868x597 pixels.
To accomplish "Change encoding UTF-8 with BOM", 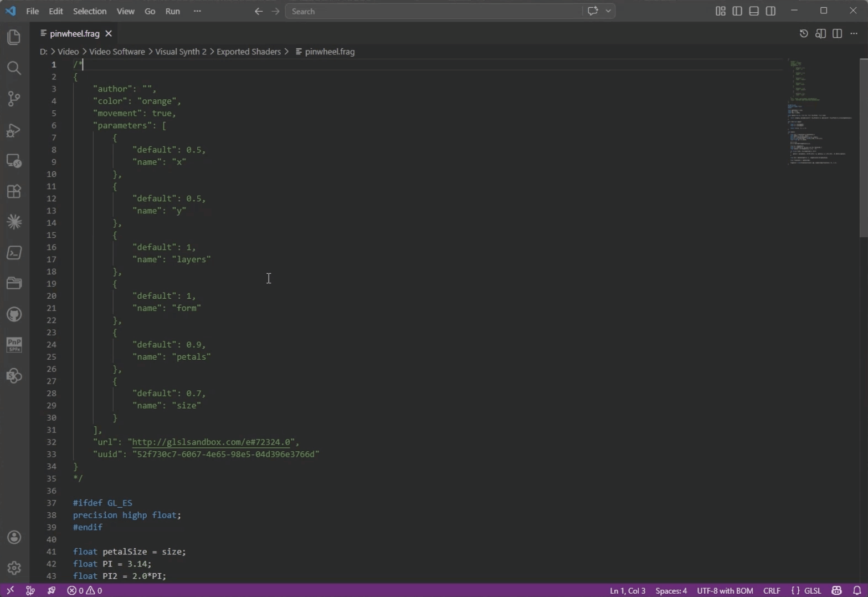I will coord(725,590).
